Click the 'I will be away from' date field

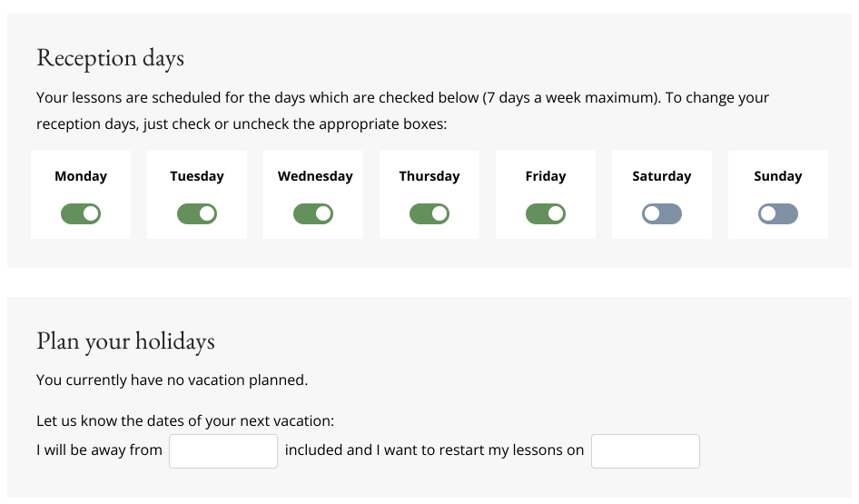(x=223, y=451)
